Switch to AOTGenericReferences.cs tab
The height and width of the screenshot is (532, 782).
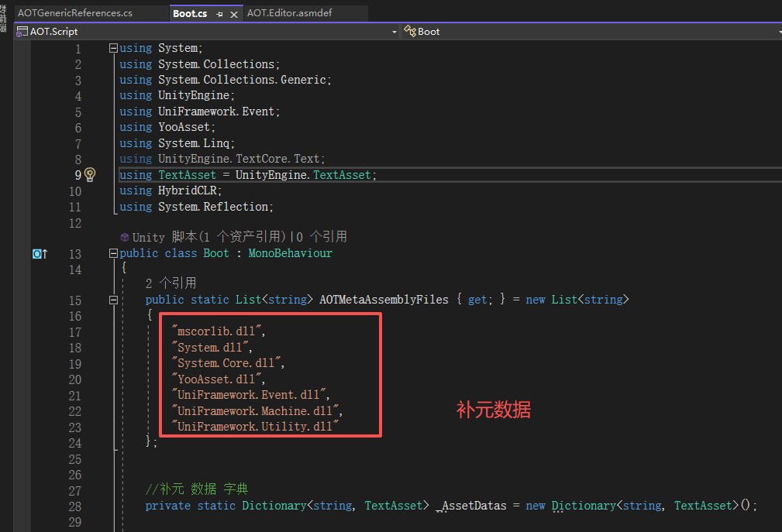(x=75, y=13)
